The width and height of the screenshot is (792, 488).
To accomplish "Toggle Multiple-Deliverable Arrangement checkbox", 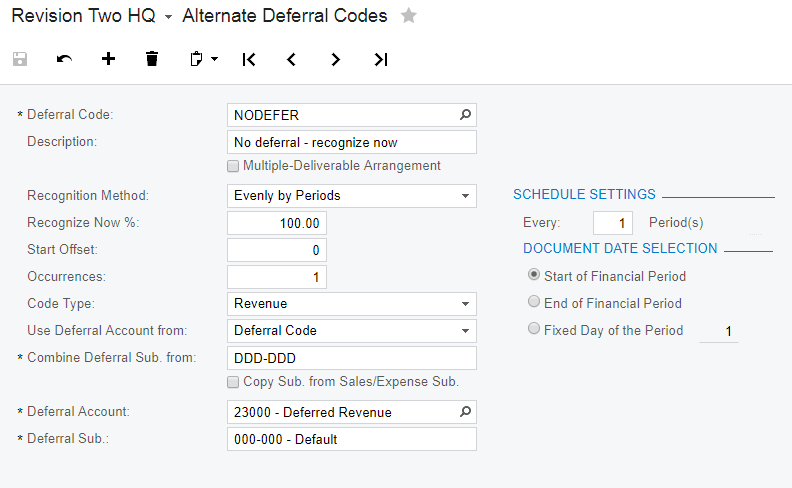I will click(x=233, y=166).
